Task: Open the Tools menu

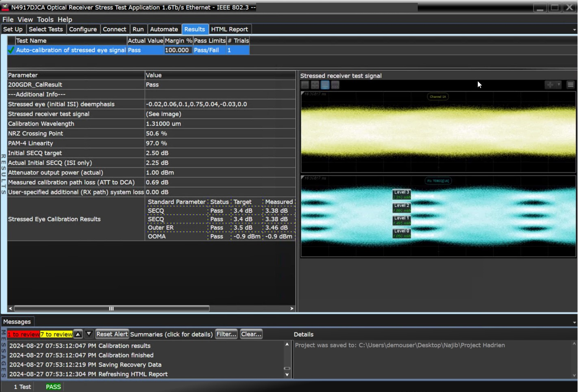Action: pos(45,19)
